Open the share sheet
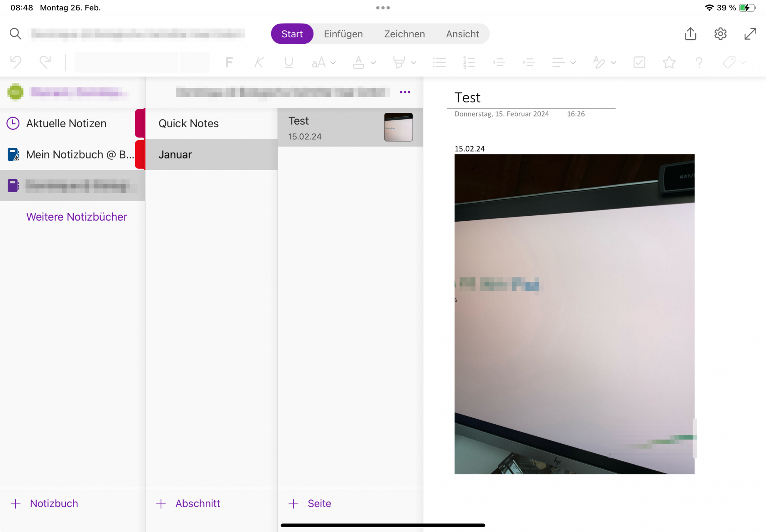Screen dimensions: 766x532 coord(690,34)
